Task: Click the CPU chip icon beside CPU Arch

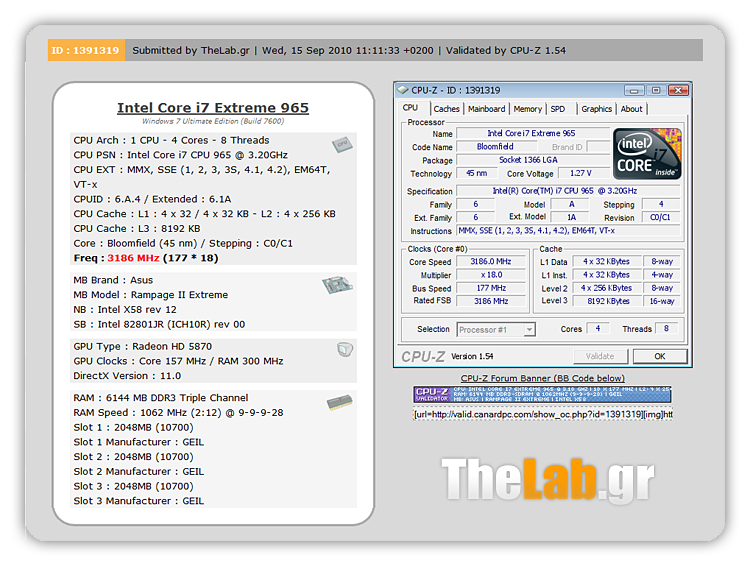Action: coord(342,144)
